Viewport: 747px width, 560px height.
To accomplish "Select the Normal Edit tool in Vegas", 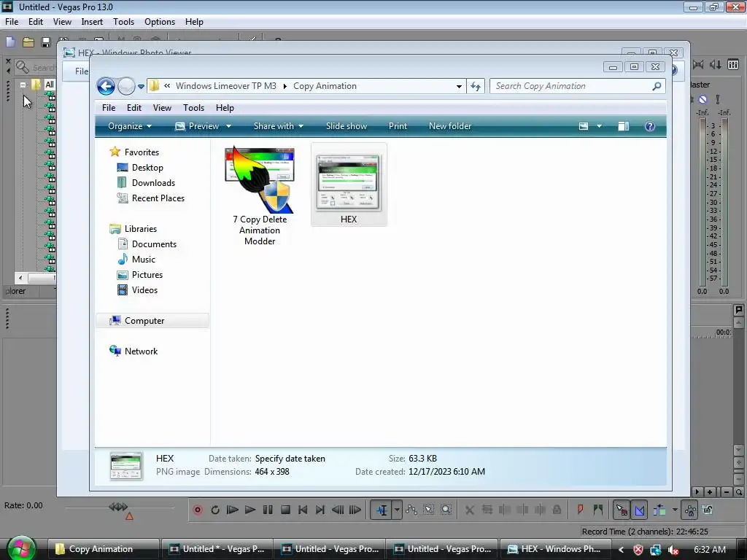I will point(382,510).
